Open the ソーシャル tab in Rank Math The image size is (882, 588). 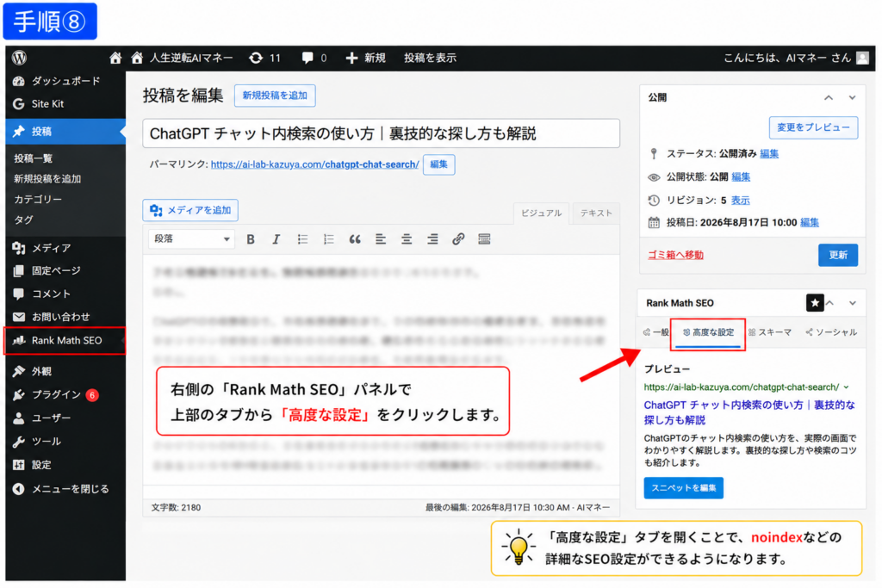(831, 333)
